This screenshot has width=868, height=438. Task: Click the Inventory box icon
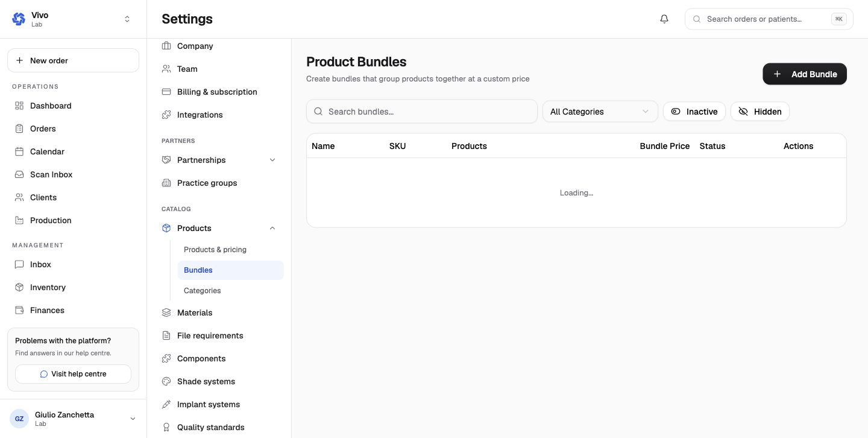point(19,287)
